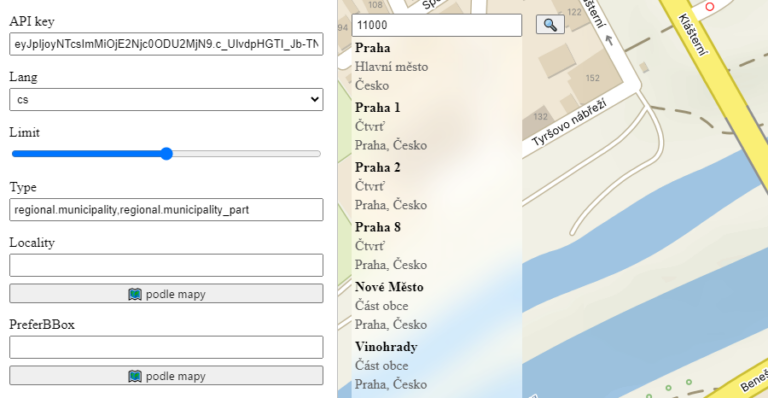768x398 pixels.
Task: Click map icon on PreferBBox podle mapy button
Action: coord(135,376)
